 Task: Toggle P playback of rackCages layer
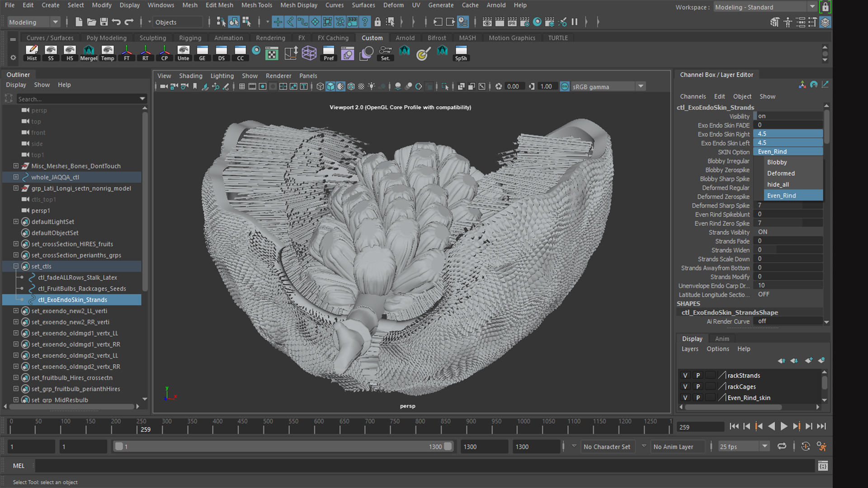(698, 387)
